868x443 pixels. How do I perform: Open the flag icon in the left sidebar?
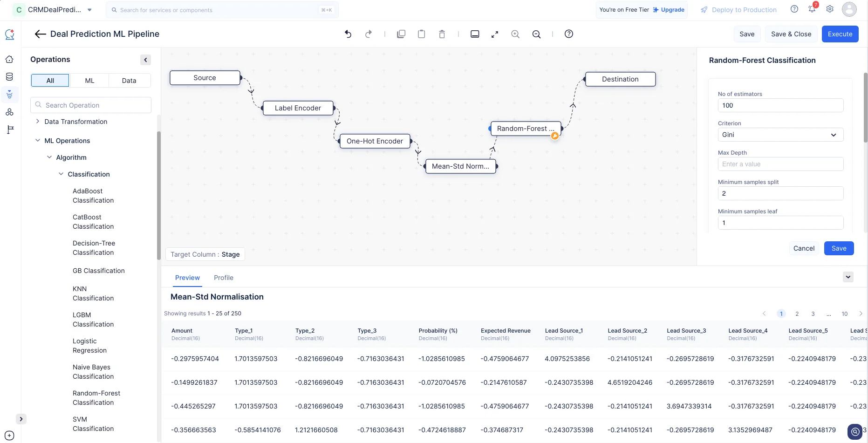coord(10,129)
